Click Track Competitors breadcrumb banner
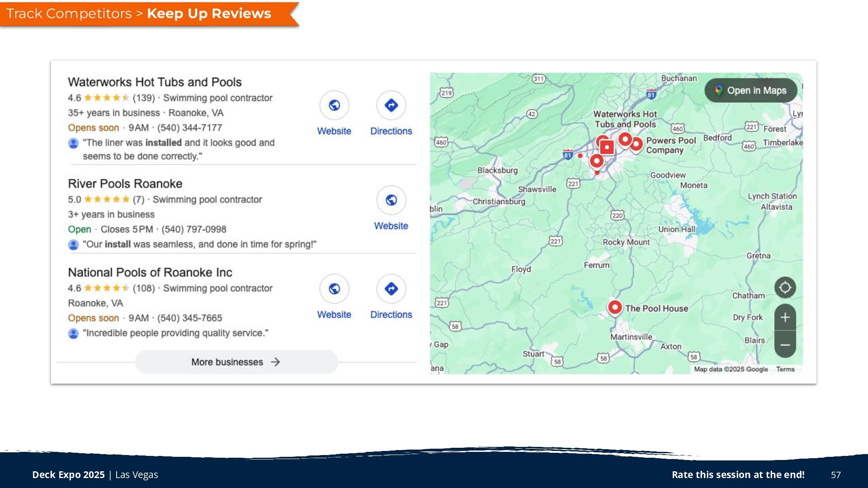Screen dimensions: 868x488 coord(69,14)
